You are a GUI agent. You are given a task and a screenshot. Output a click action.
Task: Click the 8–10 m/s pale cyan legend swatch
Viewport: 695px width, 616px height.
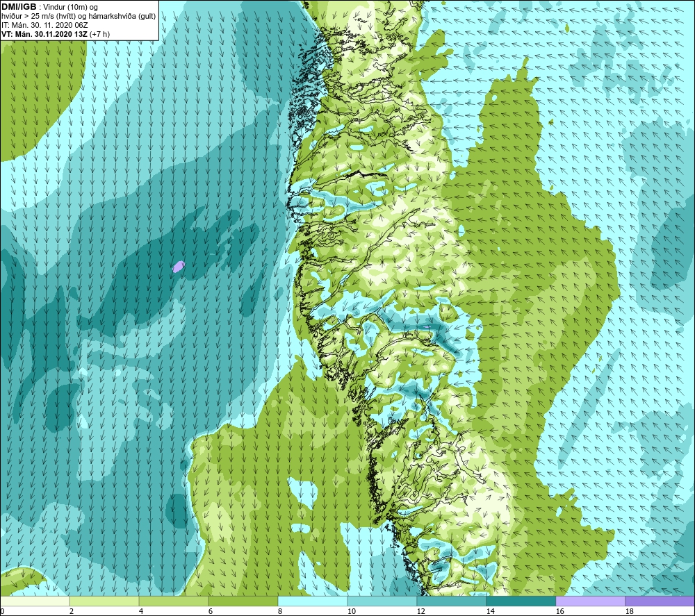point(313,601)
